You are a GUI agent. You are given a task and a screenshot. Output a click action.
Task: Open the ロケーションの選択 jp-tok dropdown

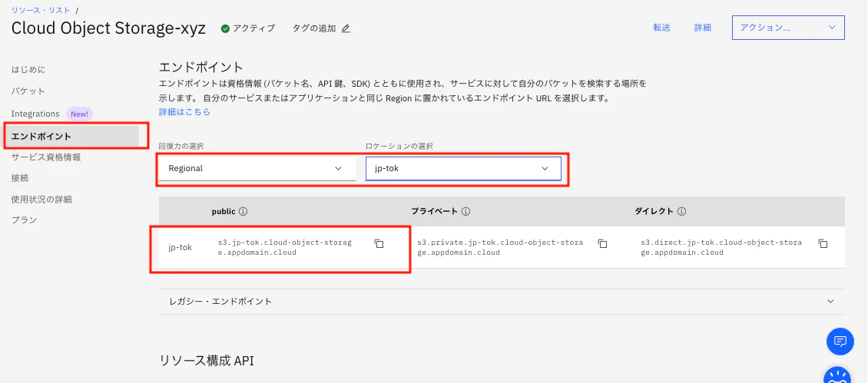click(x=463, y=168)
